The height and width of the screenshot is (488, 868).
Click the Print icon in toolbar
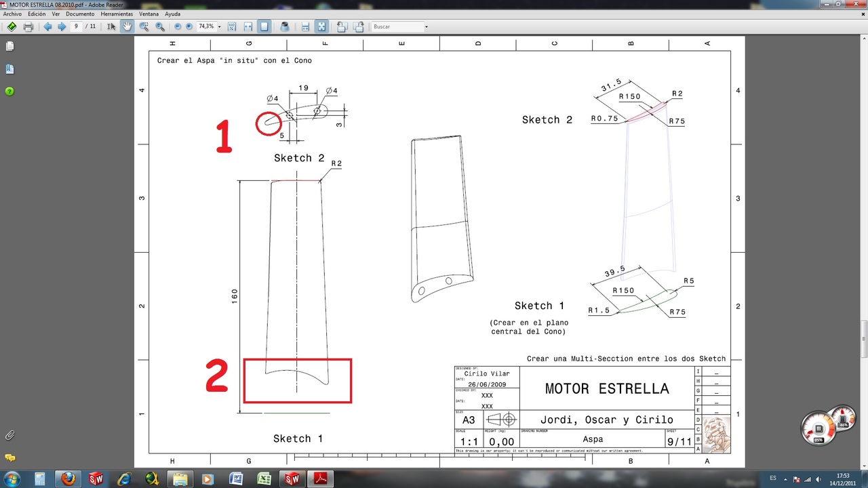[x=28, y=26]
